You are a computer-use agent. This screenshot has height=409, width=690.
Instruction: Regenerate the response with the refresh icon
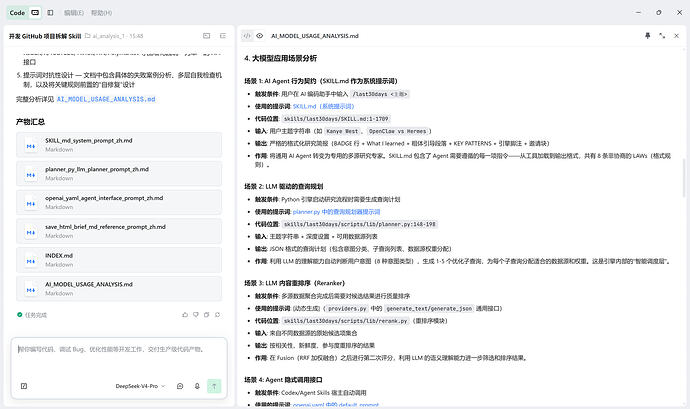pyautogui.click(x=217, y=315)
